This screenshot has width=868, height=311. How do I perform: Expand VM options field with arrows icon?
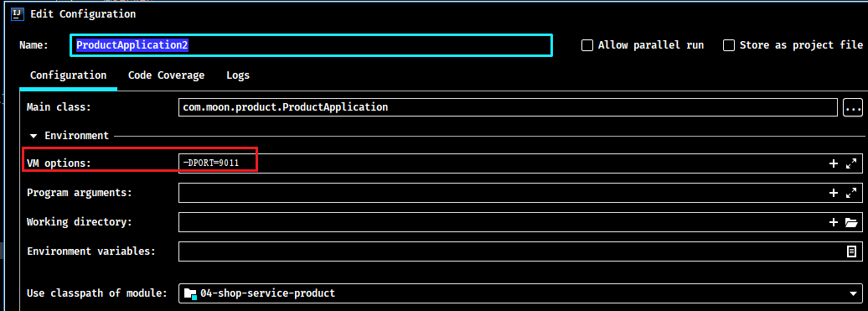coord(851,163)
